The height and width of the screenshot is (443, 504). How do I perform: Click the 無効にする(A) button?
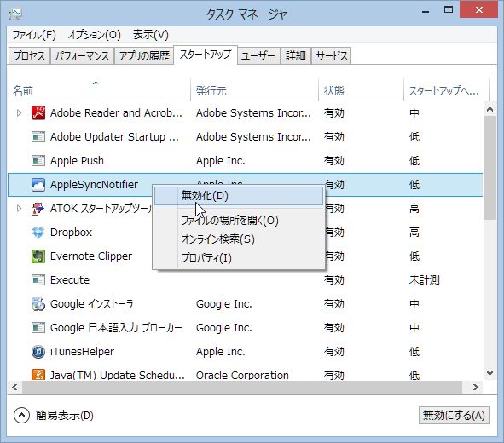(x=454, y=416)
